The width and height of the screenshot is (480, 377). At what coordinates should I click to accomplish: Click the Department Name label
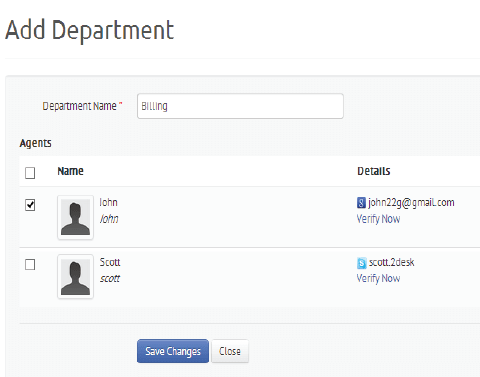79,106
